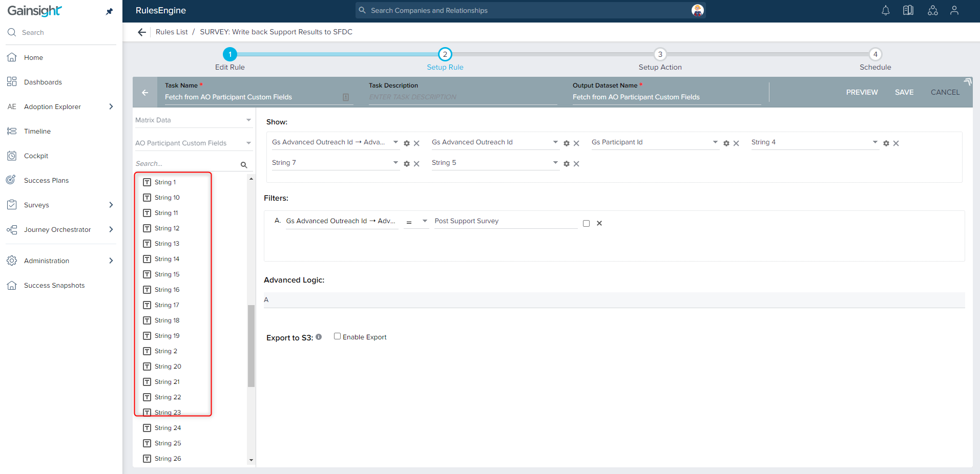Open settings gear for String 5
Screen dimensions: 980x474
pyautogui.click(x=567, y=164)
